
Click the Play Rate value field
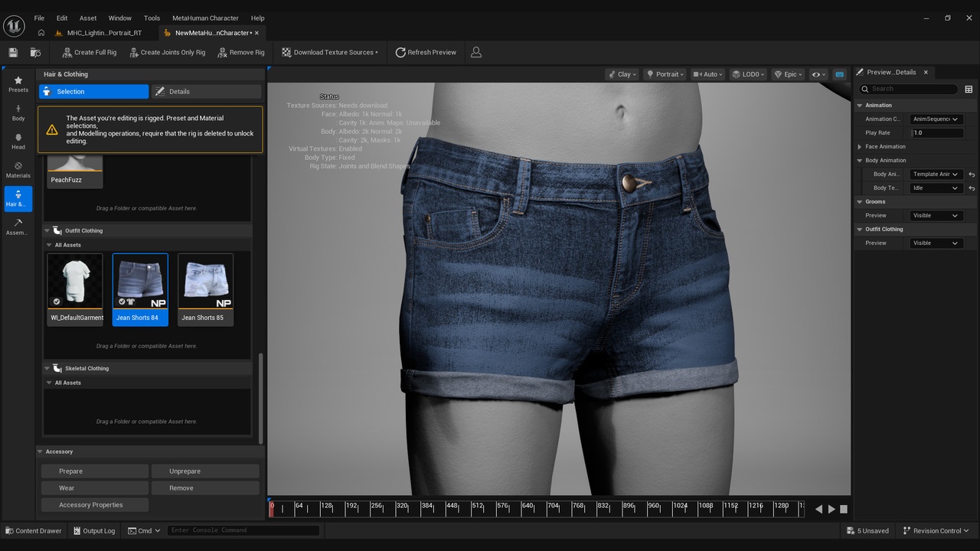(x=936, y=133)
